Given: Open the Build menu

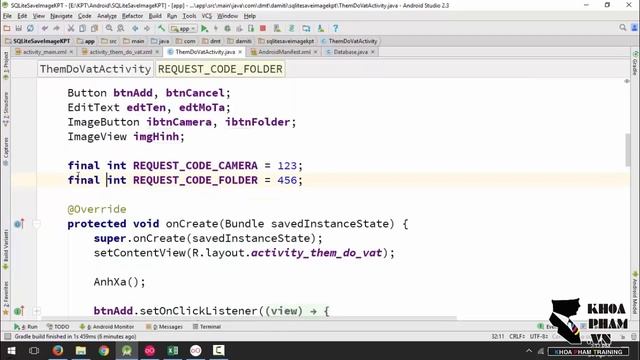Looking at the screenshot, I should (x=155, y=16).
